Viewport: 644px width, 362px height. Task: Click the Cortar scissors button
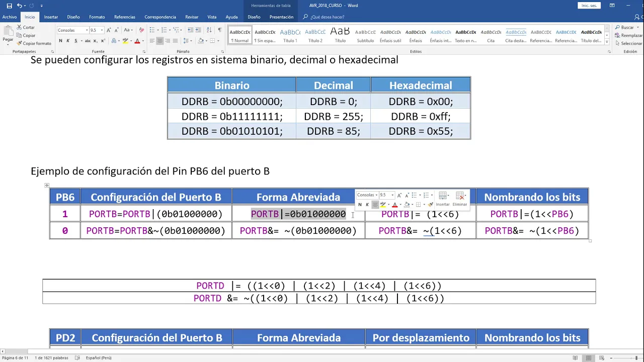pyautogui.click(x=26, y=28)
